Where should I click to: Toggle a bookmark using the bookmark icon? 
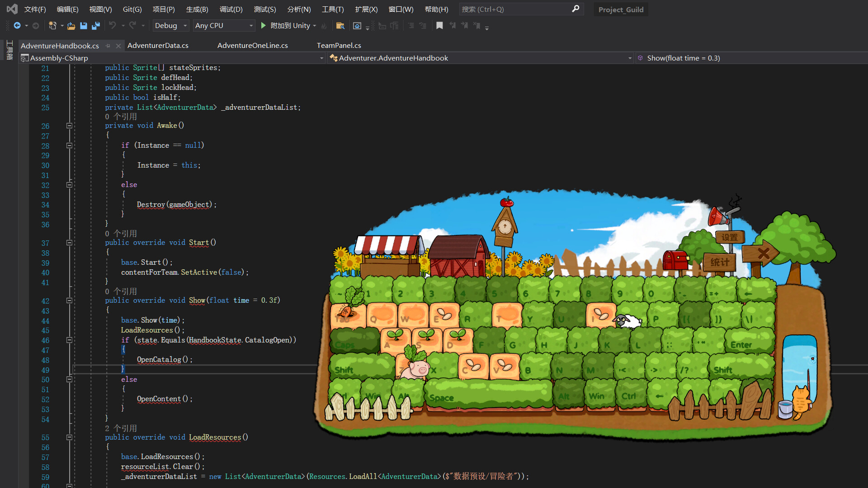pos(439,26)
